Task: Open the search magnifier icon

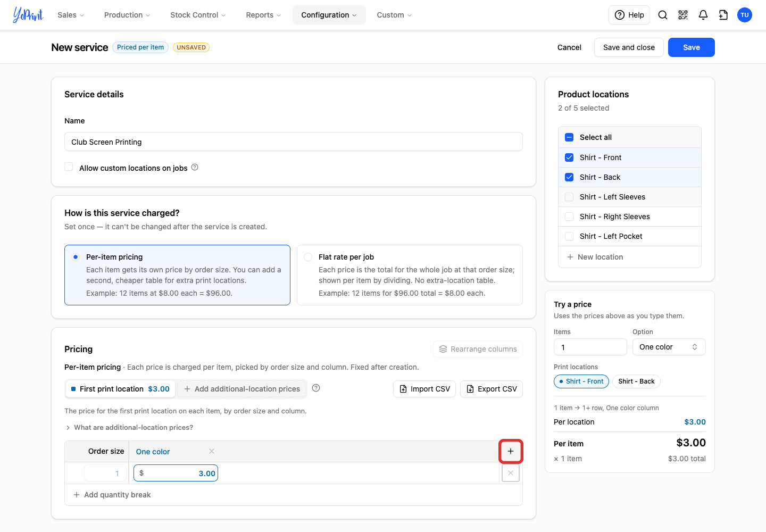Action: point(663,15)
